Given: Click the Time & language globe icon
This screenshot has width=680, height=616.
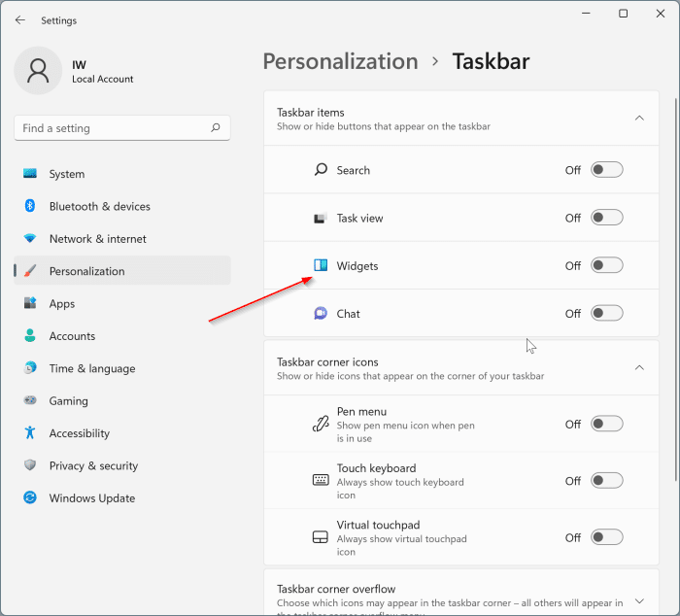Looking at the screenshot, I should point(30,368).
